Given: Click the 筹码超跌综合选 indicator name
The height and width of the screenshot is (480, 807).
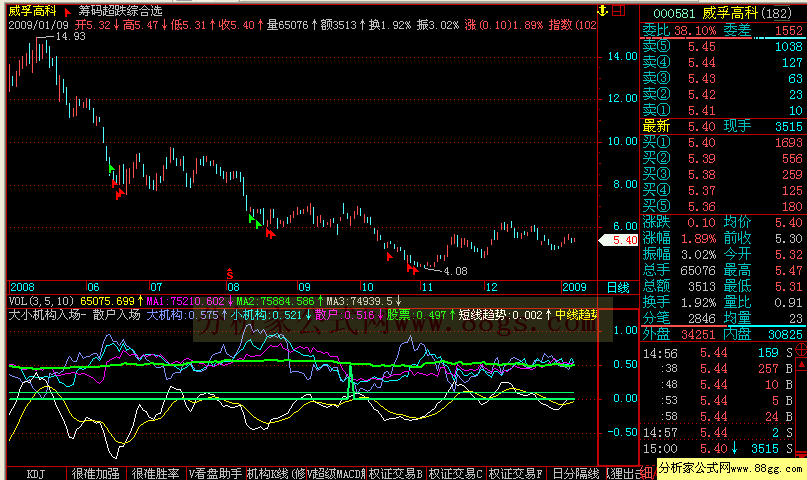Looking at the screenshot, I should coord(120,11).
